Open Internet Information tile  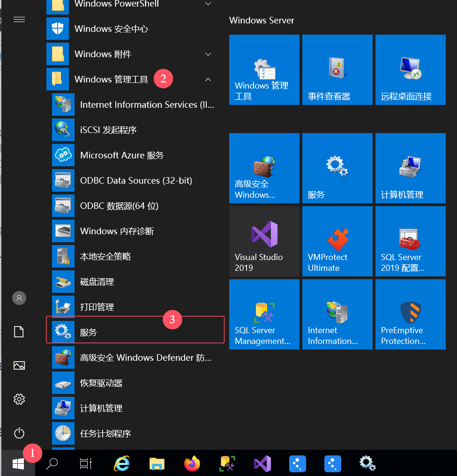pyautogui.click(x=337, y=314)
